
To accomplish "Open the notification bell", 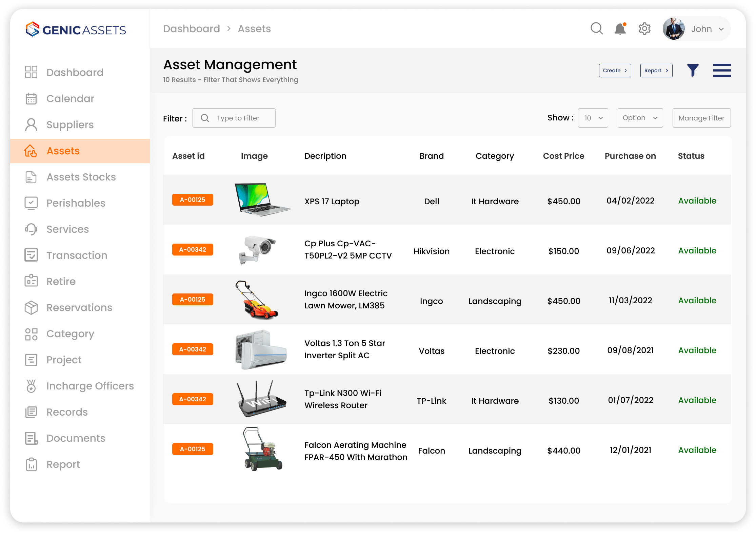I will point(620,28).
